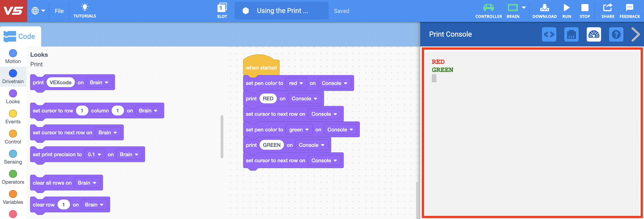Share the current project
The image size is (644, 219).
point(608,11)
